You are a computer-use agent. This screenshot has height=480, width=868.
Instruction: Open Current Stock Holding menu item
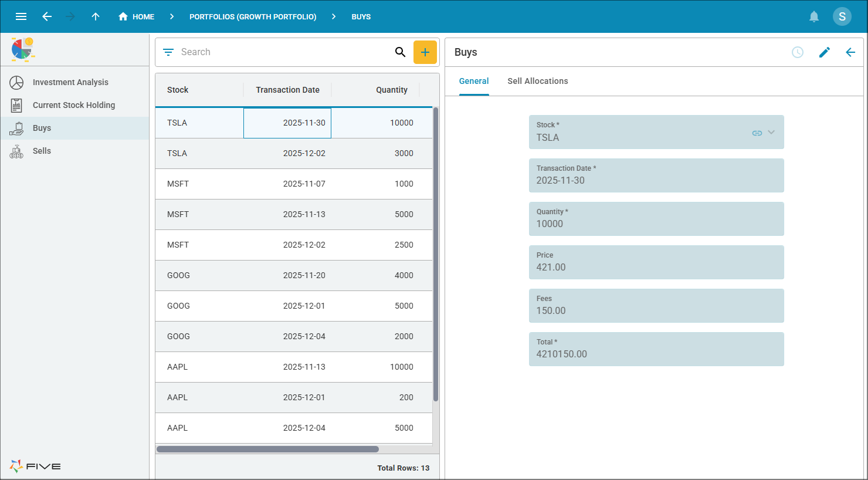(74, 105)
